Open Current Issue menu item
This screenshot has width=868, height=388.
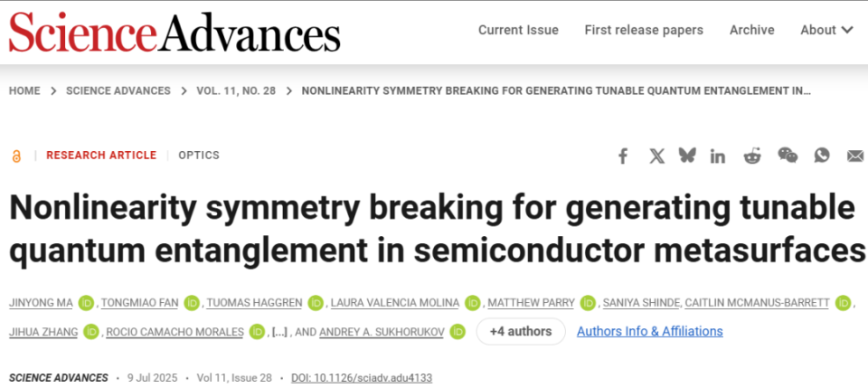coord(518,30)
